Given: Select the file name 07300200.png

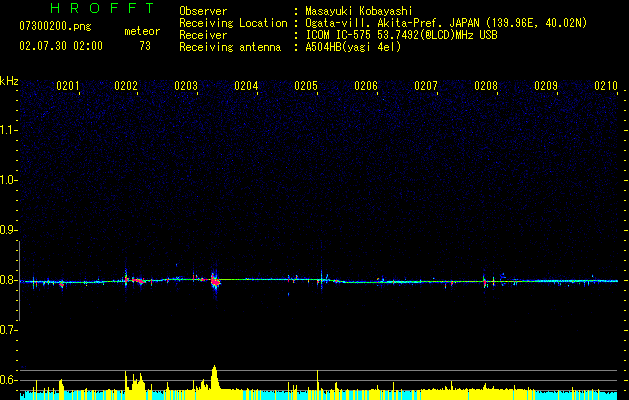Looking at the screenshot, I should [x=55, y=27].
